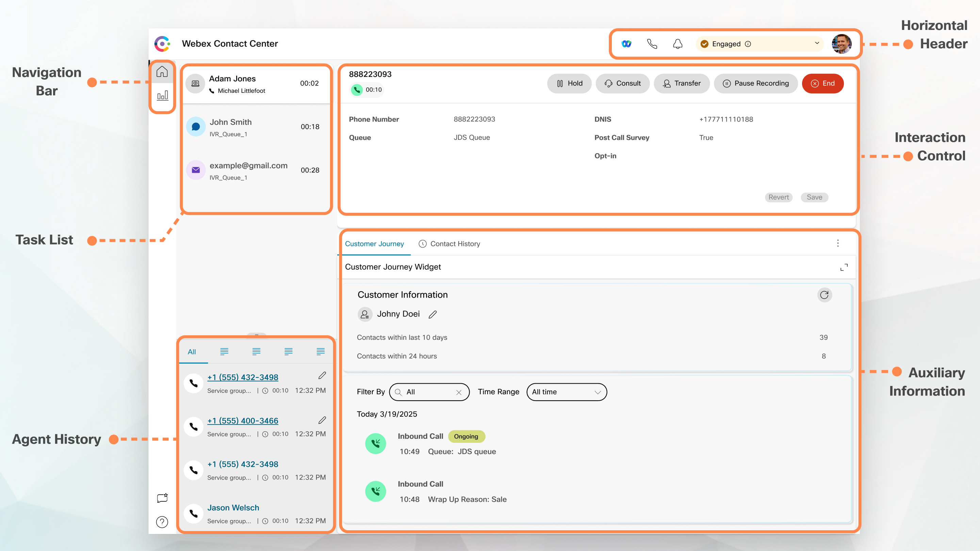
Task: Click the +1 (555) 400-3466 link
Action: coord(243,421)
